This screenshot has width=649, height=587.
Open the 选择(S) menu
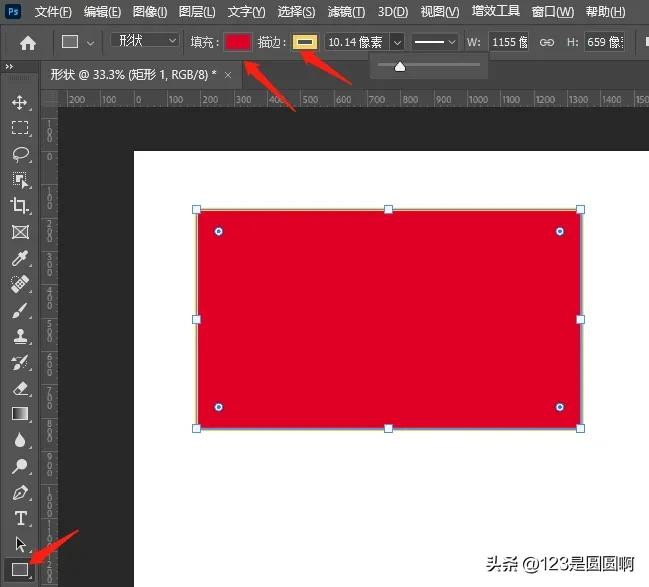[x=296, y=12]
